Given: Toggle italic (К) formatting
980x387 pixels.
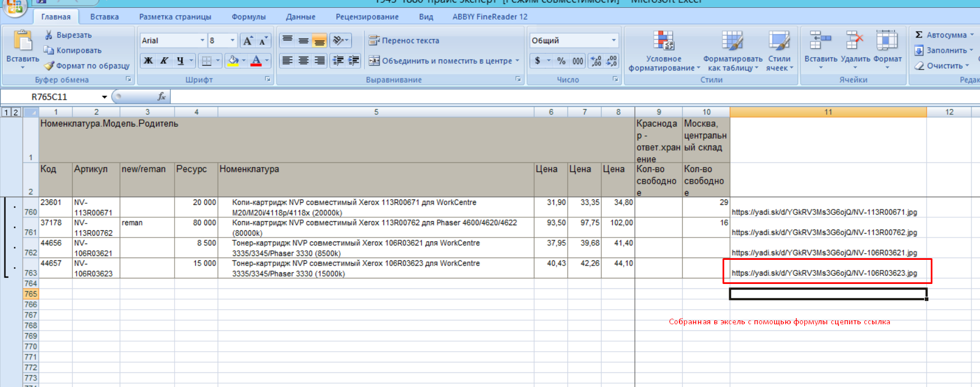Looking at the screenshot, I should click(164, 60).
